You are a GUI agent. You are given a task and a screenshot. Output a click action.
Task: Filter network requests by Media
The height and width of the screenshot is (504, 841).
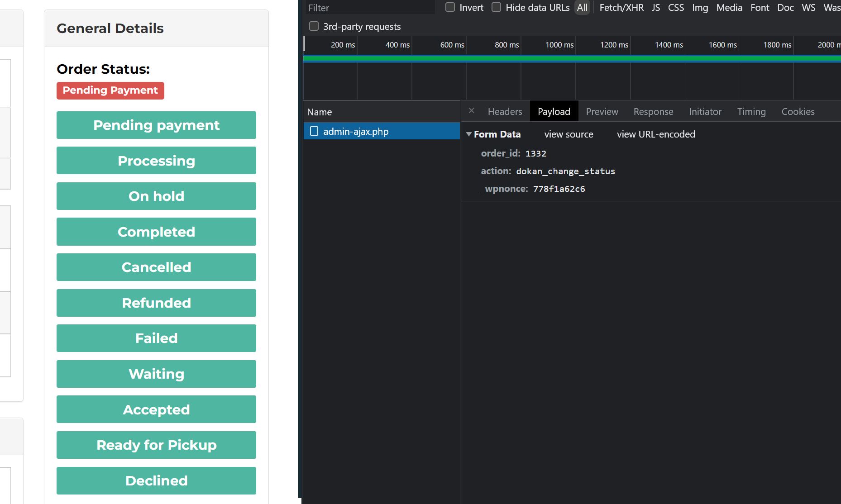click(x=729, y=8)
